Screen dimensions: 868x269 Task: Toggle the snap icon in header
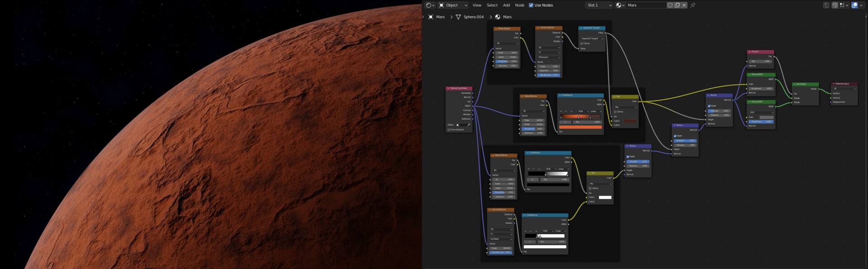835,5
